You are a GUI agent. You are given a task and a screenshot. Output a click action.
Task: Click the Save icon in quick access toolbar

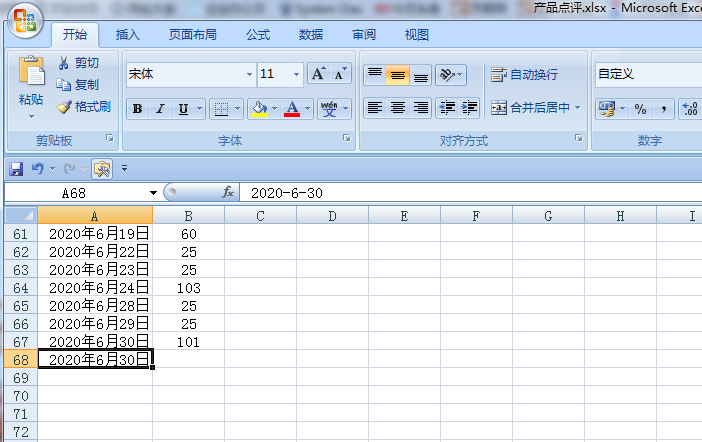click(16, 168)
